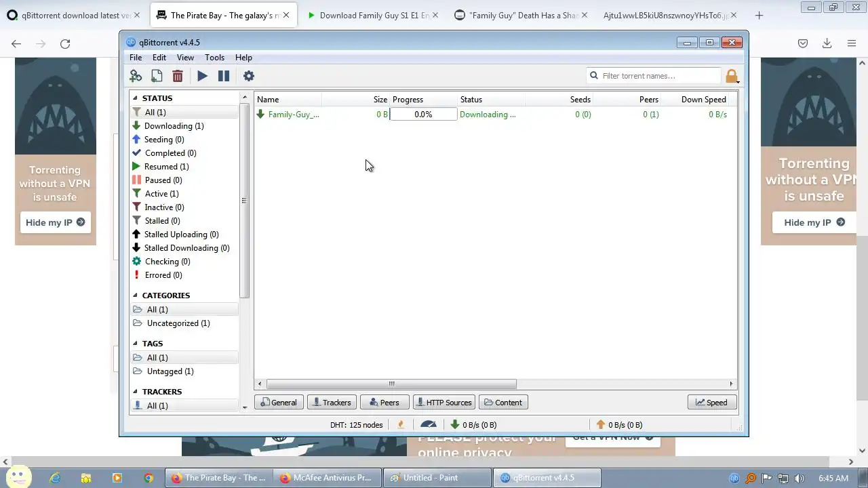Switch to the Trackers tab

click(x=332, y=403)
